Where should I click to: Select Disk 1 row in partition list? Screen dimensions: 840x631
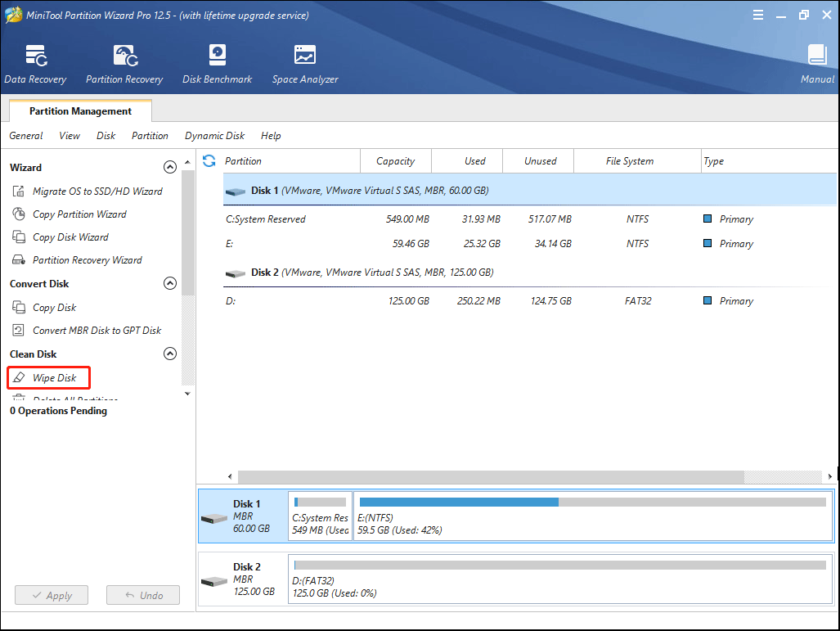(x=529, y=191)
